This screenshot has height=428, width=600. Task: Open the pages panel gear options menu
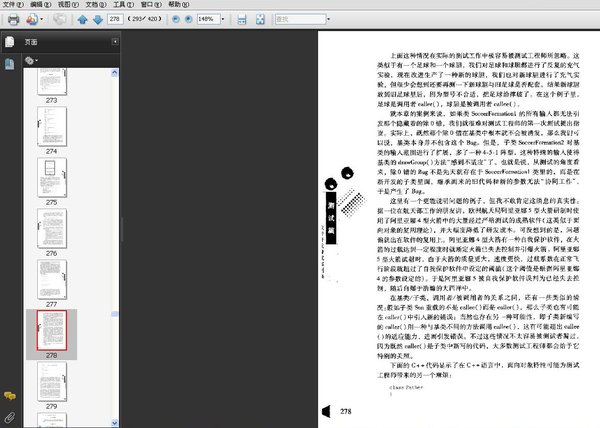click(31, 60)
